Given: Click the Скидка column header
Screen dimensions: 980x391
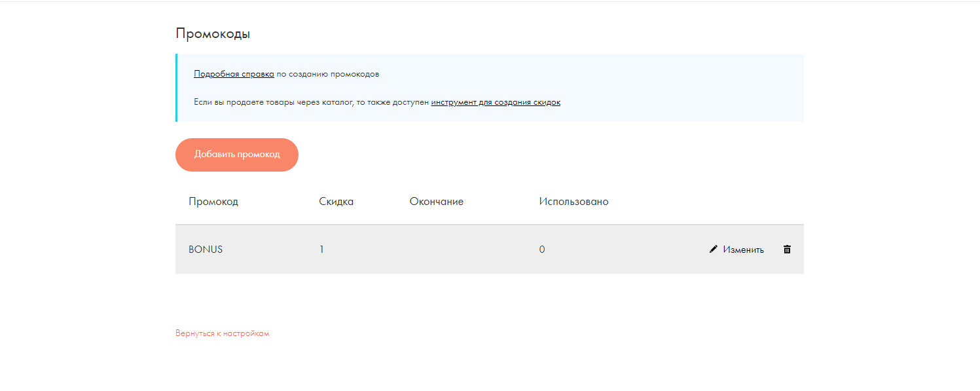Looking at the screenshot, I should (336, 201).
